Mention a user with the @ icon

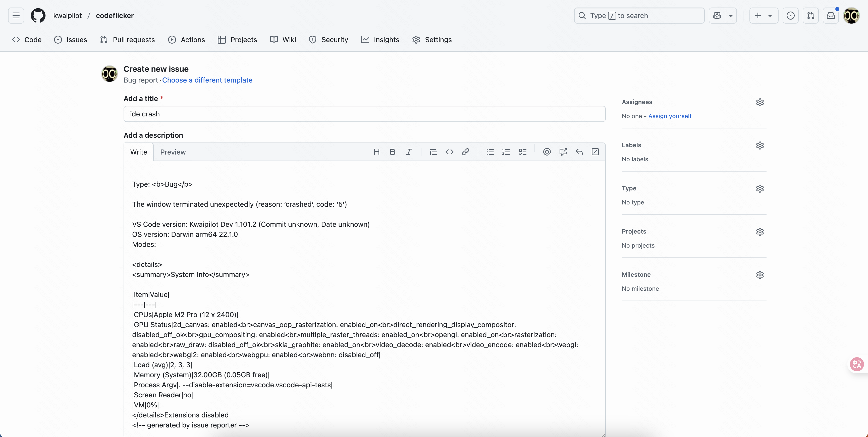(547, 152)
